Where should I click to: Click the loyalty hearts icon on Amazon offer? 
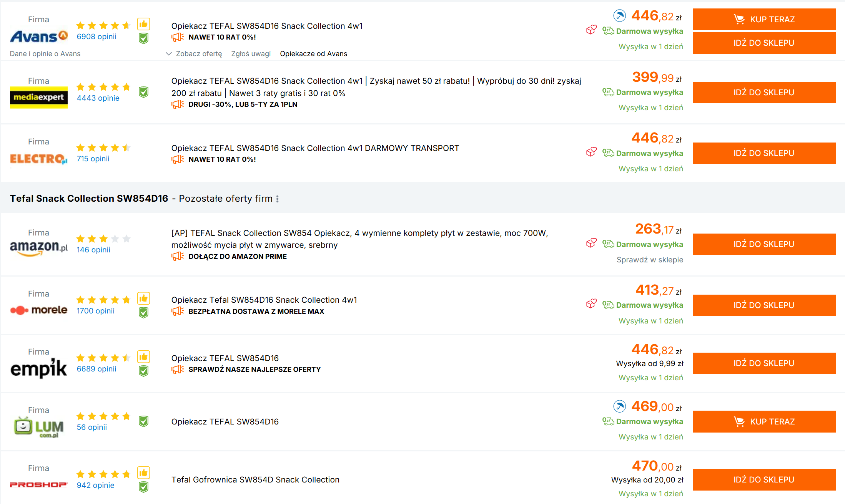[x=591, y=243]
